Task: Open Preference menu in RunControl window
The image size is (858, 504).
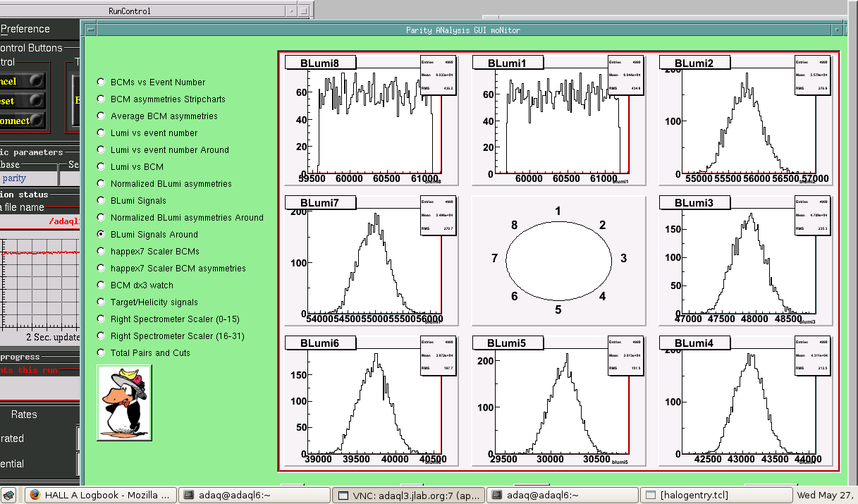Action: coord(25,29)
